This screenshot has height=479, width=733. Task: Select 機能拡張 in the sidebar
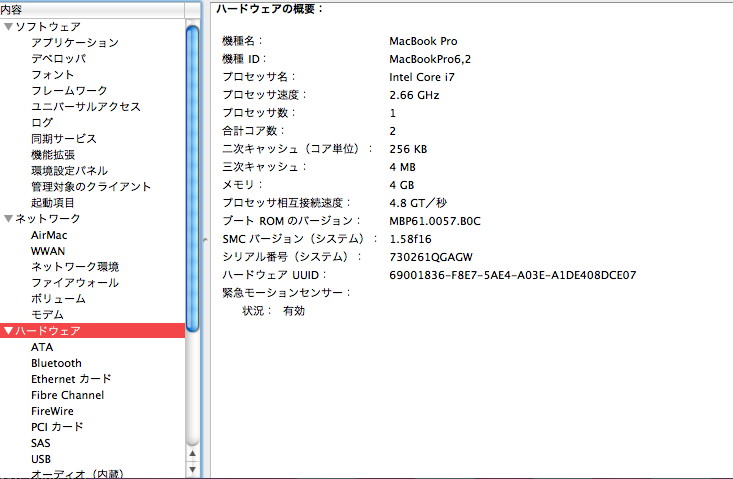[x=53, y=154]
